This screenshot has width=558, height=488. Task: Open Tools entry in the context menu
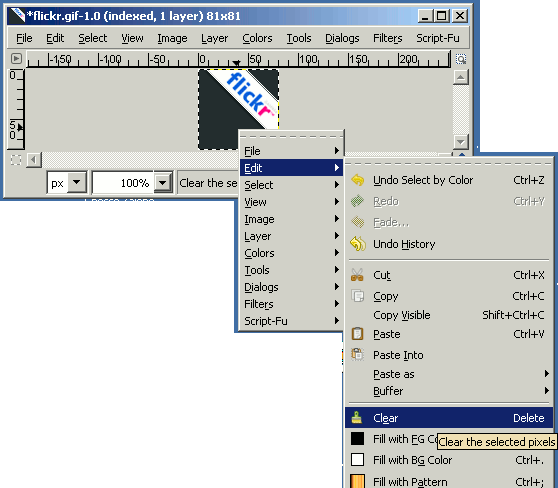291,270
